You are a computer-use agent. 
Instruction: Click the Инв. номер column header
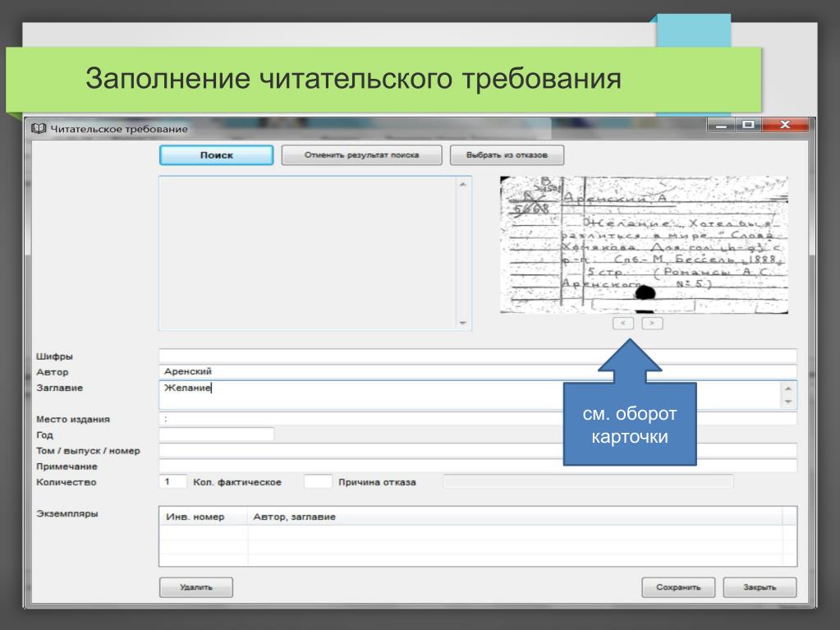(204, 517)
